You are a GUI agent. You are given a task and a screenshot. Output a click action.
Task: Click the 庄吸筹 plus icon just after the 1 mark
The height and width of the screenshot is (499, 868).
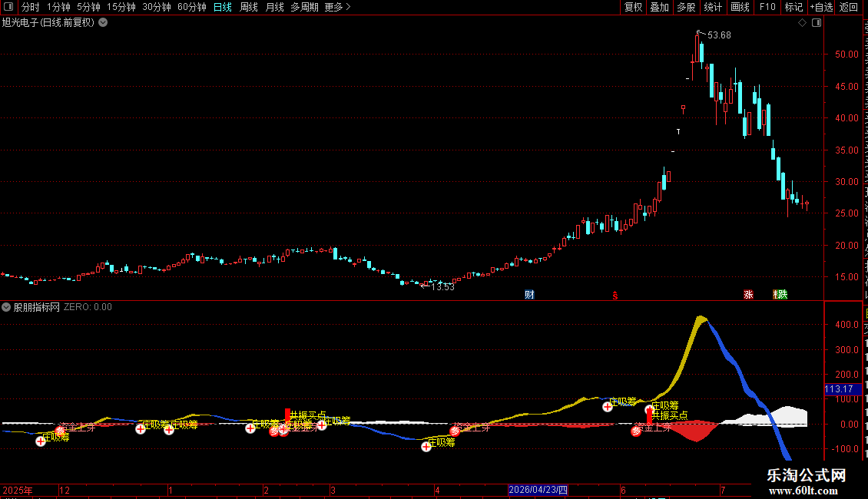click(x=169, y=430)
